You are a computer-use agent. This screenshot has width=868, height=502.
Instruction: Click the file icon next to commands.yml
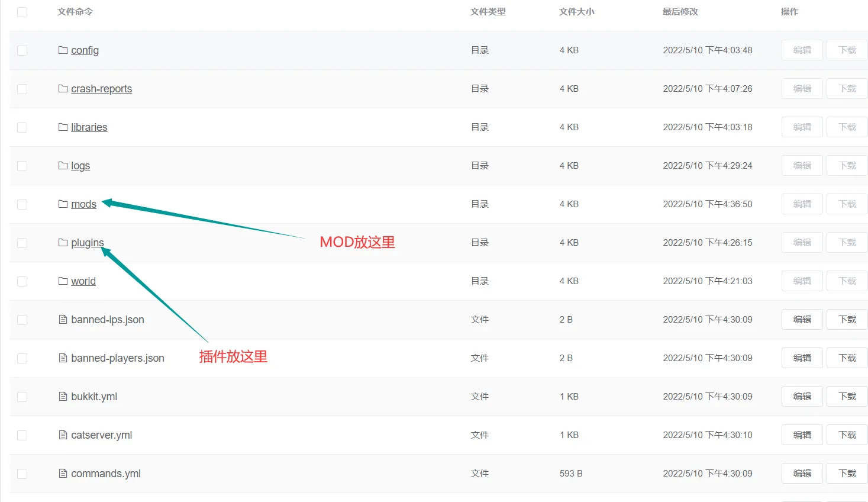[x=63, y=474]
